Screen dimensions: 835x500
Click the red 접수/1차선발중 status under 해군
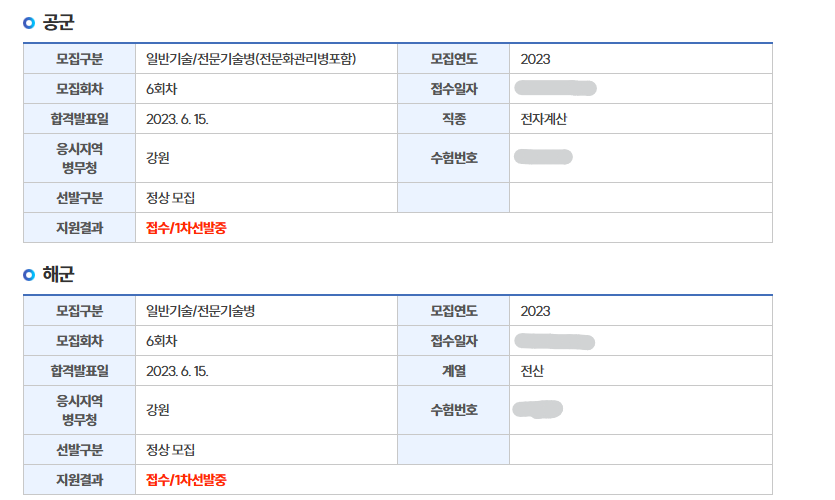coord(186,480)
